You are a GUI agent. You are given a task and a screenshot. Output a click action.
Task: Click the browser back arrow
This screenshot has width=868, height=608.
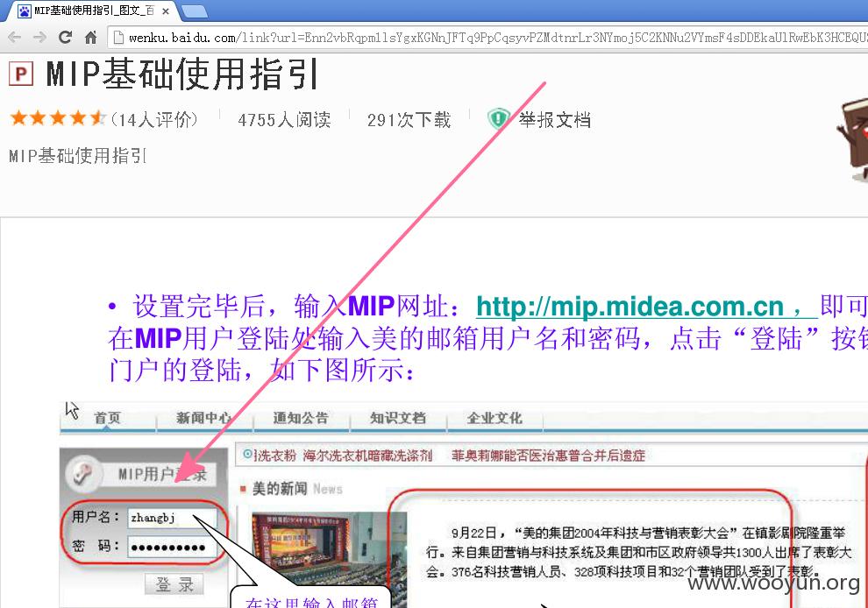(15, 37)
